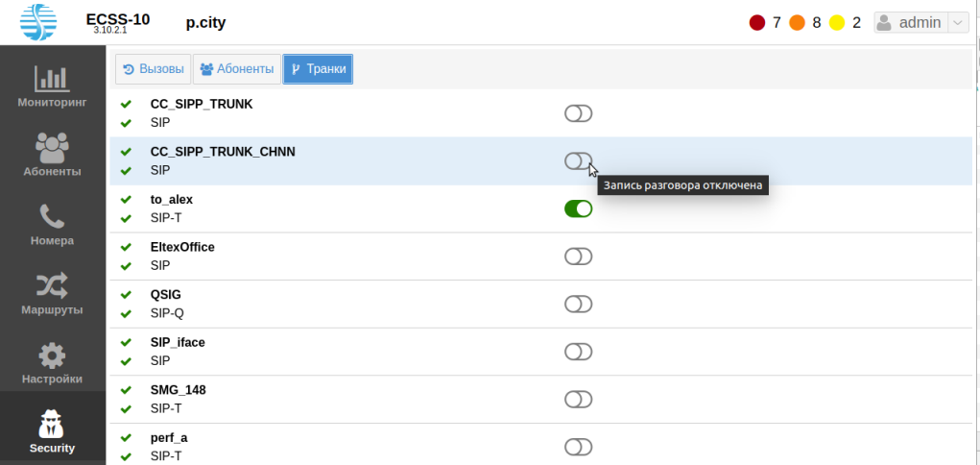Image resolution: width=980 pixels, height=465 pixels.
Task: Open the Security sidebar section
Action: point(53,431)
